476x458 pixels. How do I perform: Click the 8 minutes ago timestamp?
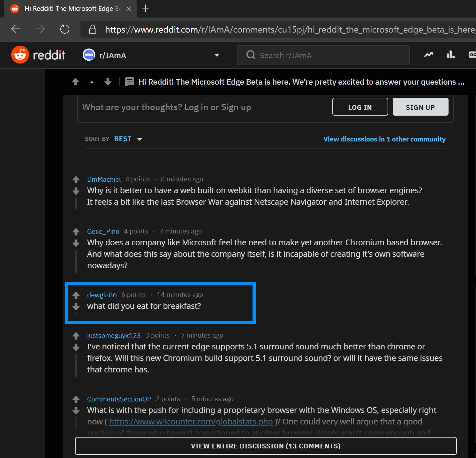click(182, 179)
